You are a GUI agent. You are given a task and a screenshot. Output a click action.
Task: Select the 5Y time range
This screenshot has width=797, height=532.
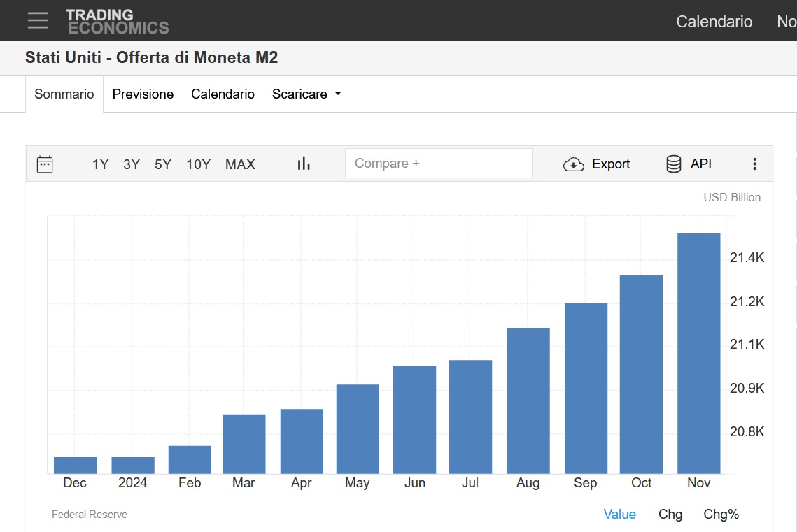click(162, 164)
